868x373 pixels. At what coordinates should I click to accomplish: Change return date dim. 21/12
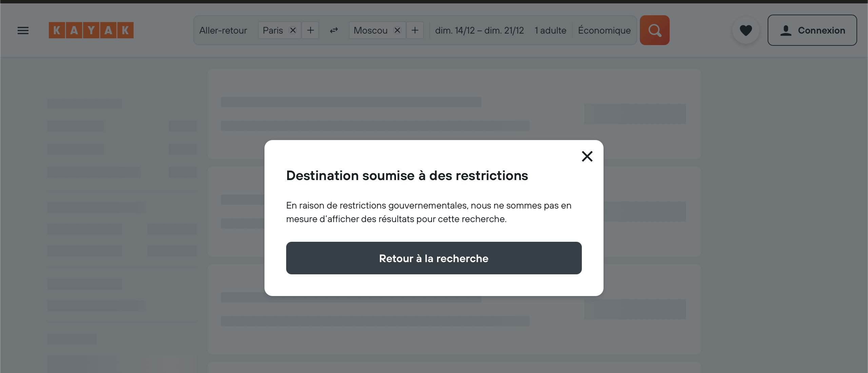pos(504,30)
